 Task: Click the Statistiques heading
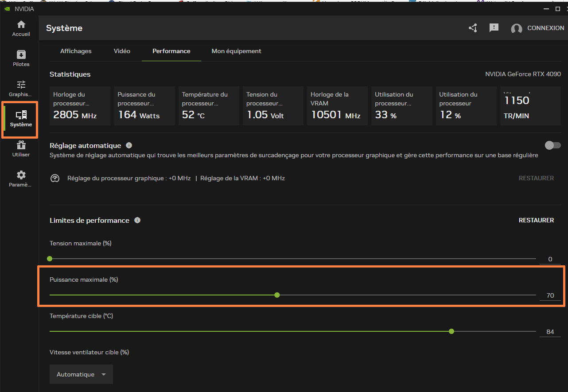pos(70,74)
